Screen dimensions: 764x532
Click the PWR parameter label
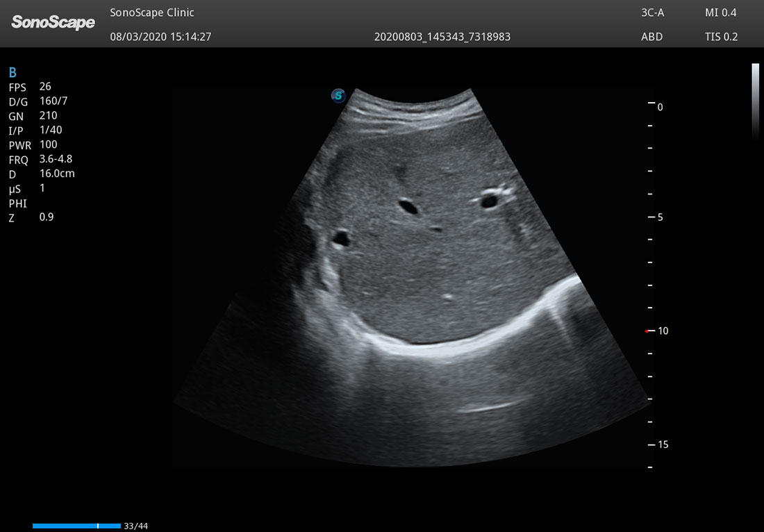[x=19, y=146]
